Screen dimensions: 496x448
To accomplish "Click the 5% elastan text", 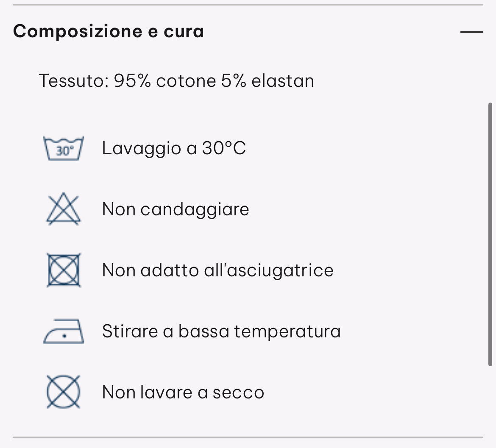I will click(268, 81).
